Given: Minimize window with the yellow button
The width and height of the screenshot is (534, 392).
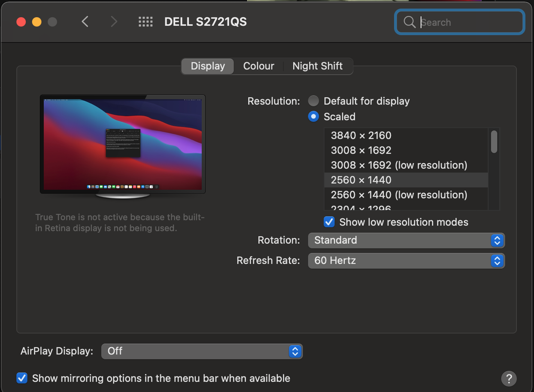Looking at the screenshot, I should (x=37, y=22).
